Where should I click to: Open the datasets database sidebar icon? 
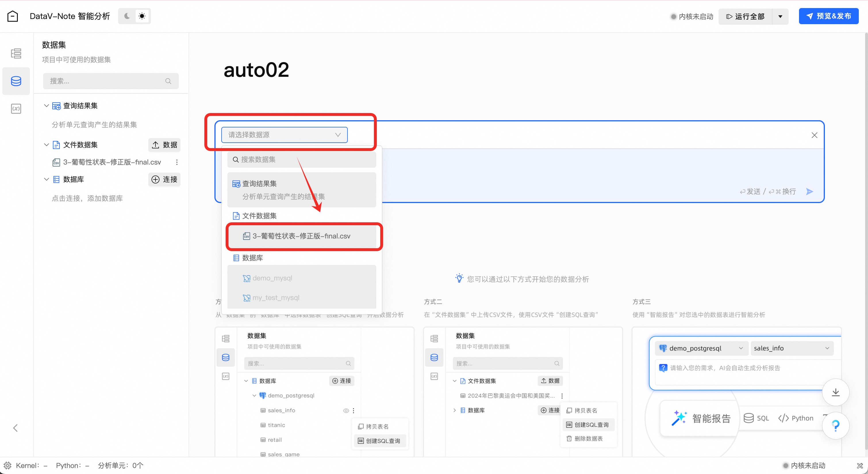click(x=16, y=81)
